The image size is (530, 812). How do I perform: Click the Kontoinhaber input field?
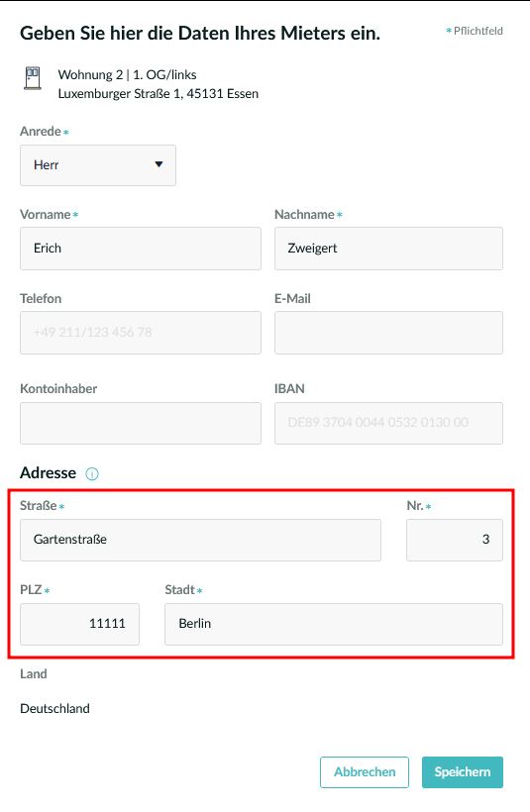point(141,423)
